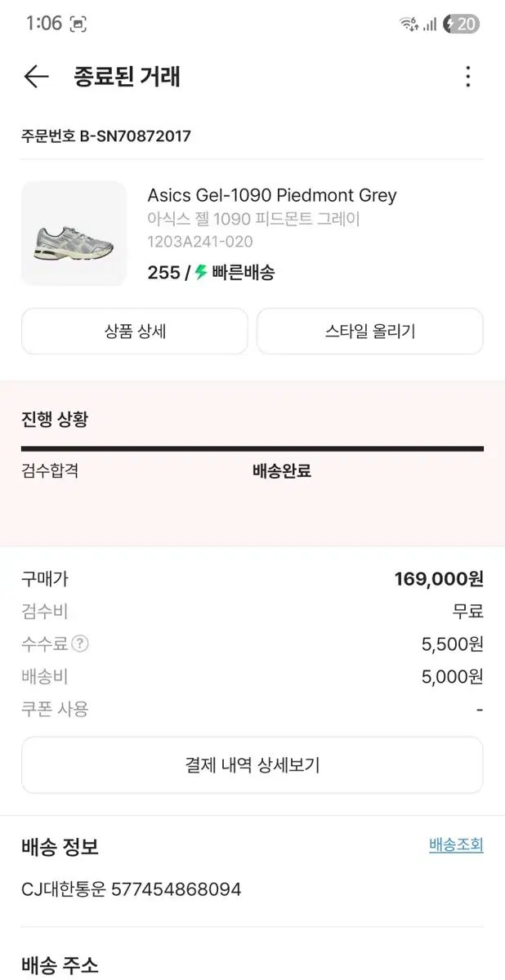505x980 pixels.
Task: Tap the screen capture icon in status bar
Action: pyautogui.click(x=77, y=25)
